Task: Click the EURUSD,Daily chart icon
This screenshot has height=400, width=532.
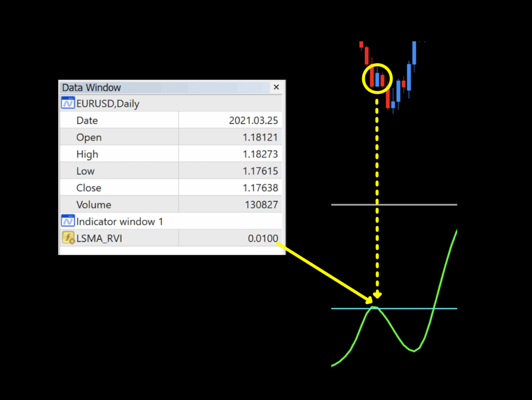Action: (x=68, y=103)
